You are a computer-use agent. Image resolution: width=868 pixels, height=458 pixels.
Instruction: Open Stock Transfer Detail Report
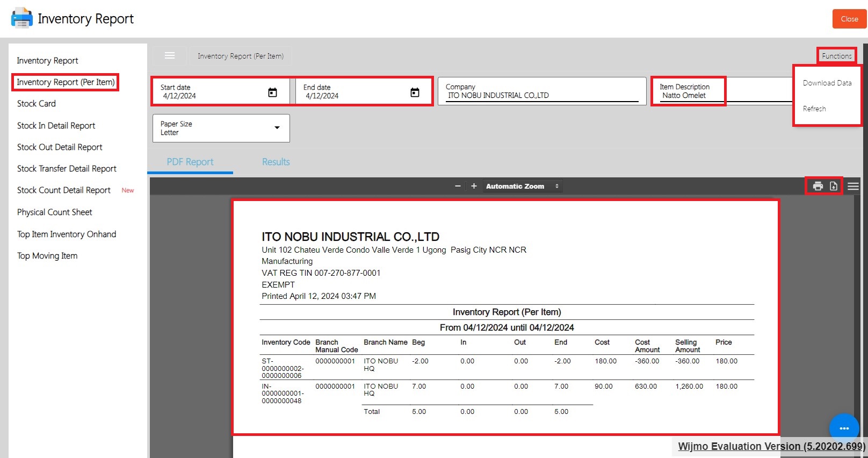pyautogui.click(x=67, y=169)
